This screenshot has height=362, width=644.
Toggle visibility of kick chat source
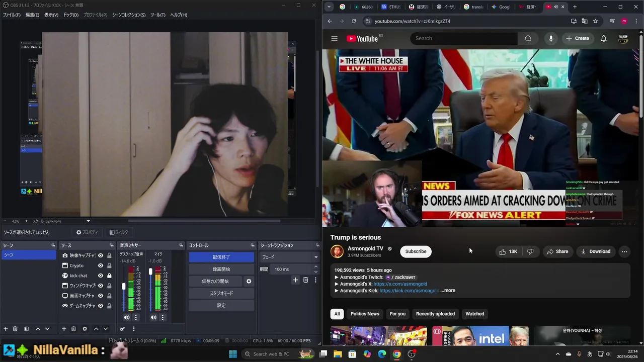(x=101, y=276)
